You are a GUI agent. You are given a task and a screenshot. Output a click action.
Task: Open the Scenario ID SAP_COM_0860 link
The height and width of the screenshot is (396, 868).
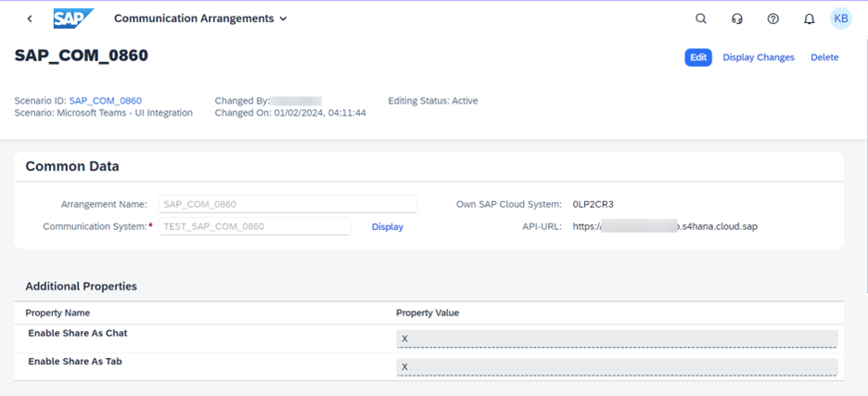coord(105,101)
